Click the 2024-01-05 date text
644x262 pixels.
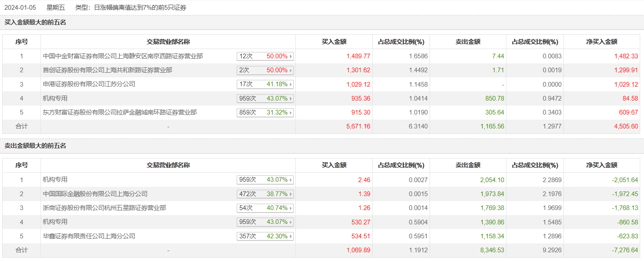(x=20, y=8)
